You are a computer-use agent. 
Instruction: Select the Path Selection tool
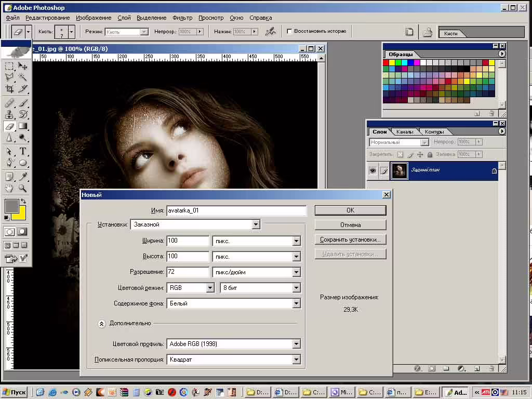[x=9, y=151]
